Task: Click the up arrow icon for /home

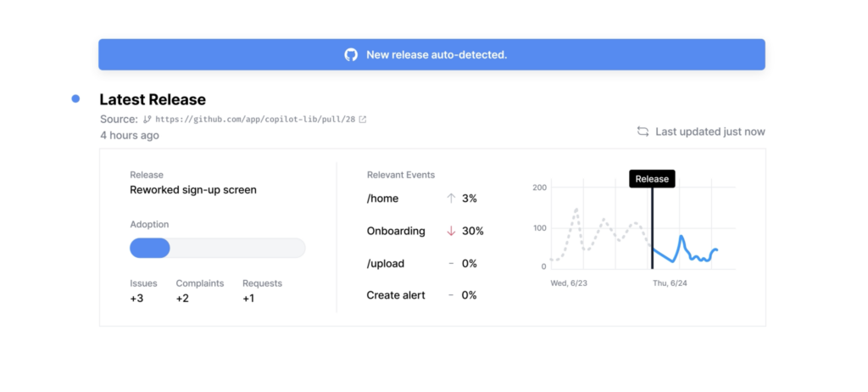Action: click(x=451, y=199)
